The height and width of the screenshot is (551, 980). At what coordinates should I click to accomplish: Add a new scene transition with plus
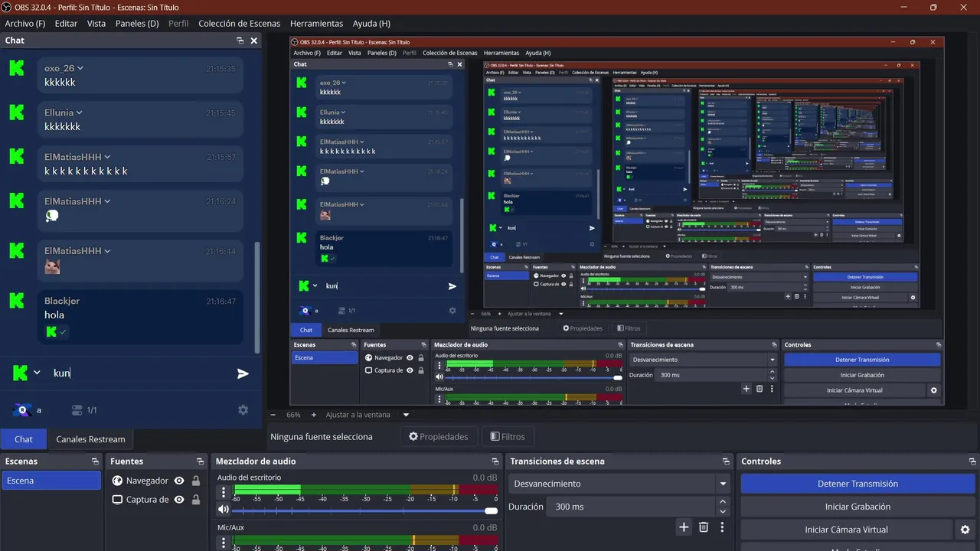(684, 527)
